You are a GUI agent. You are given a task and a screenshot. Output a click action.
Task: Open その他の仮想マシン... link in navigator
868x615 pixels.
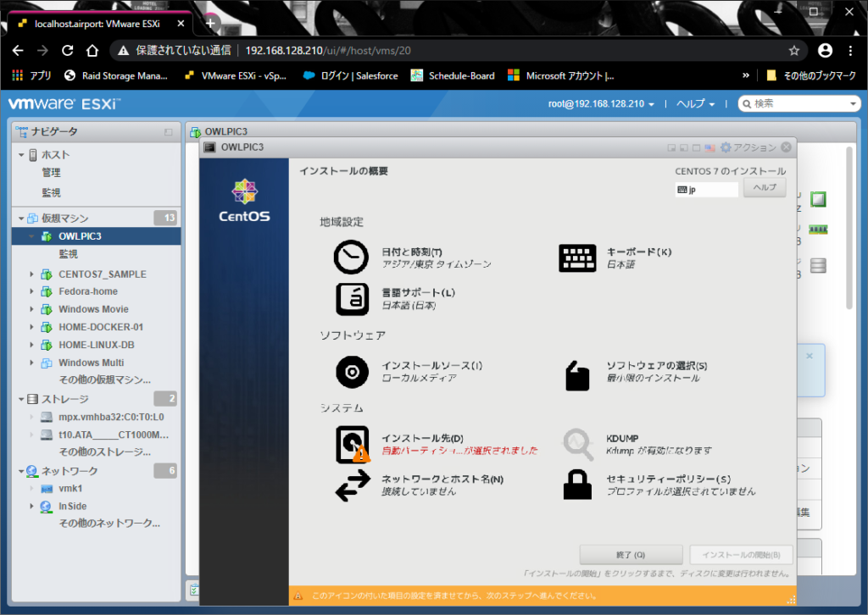click(104, 380)
